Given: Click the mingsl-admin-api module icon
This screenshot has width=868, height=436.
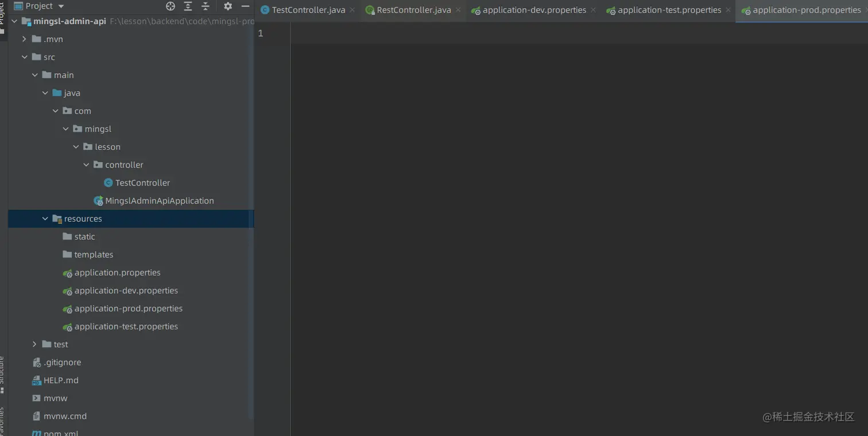Looking at the screenshot, I should point(26,21).
